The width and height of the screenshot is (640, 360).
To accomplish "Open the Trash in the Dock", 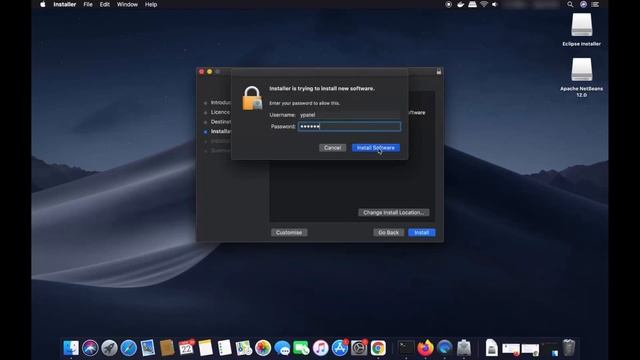I will coord(569,348).
